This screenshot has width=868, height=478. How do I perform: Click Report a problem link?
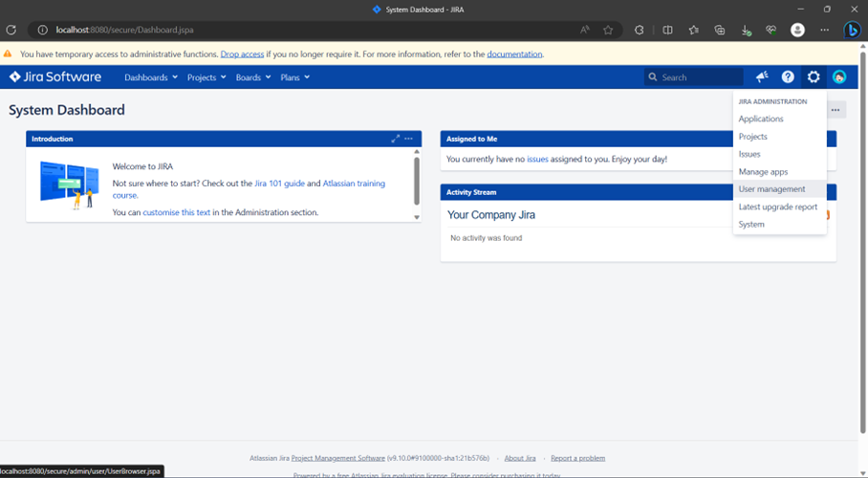577,458
